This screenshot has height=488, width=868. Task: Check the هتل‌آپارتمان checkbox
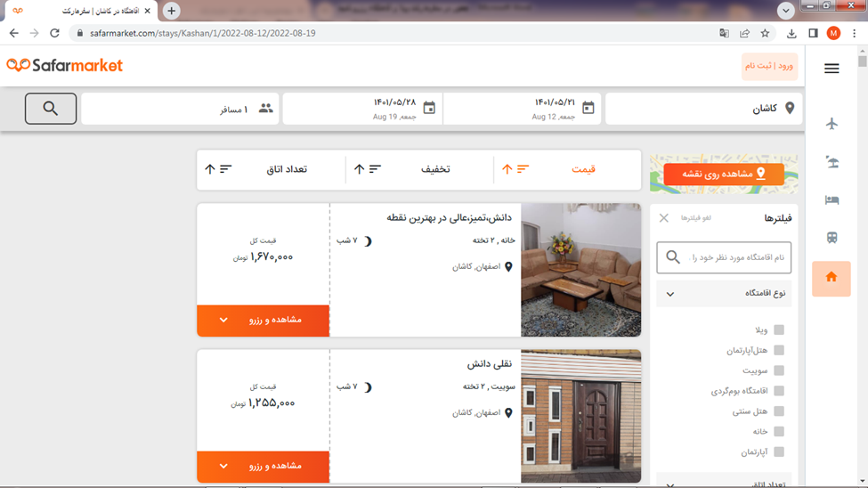click(779, 350)
